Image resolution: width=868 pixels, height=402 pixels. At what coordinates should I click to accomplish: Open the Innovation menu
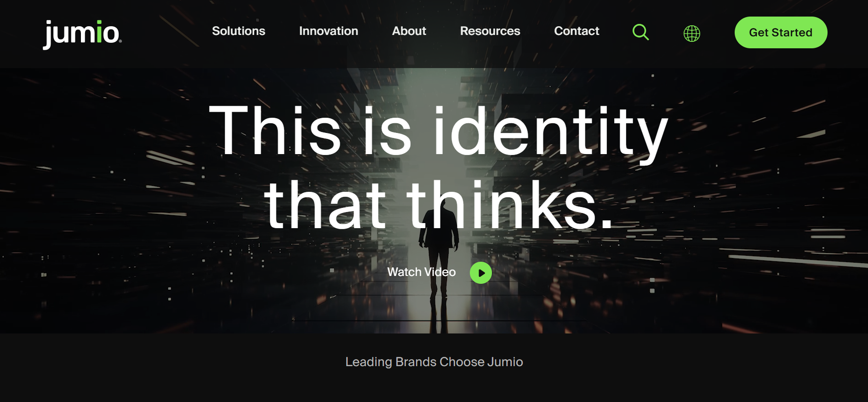coord(328,31)
